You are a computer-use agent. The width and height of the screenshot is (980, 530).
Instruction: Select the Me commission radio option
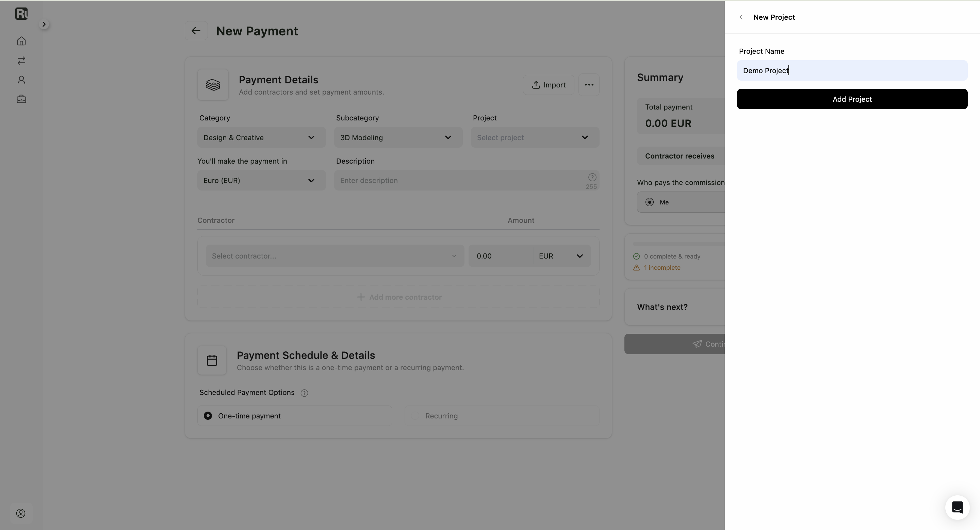681,202
